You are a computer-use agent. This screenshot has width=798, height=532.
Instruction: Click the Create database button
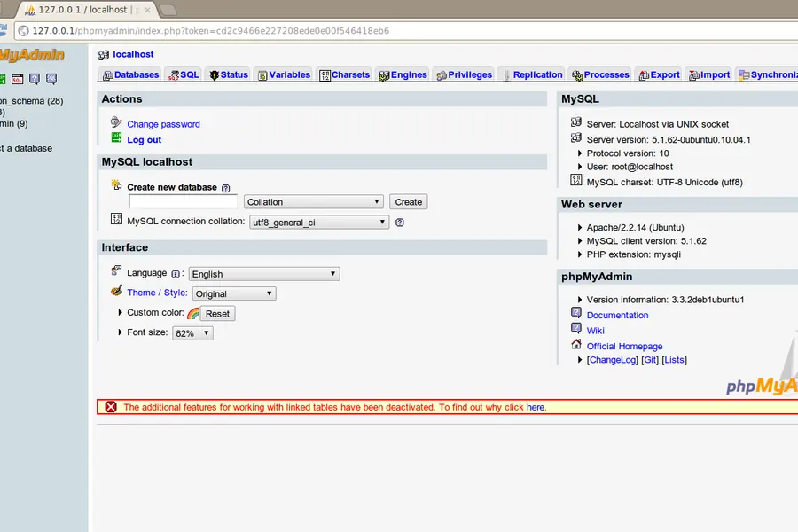pyautogui.click(x=408, y=202)
